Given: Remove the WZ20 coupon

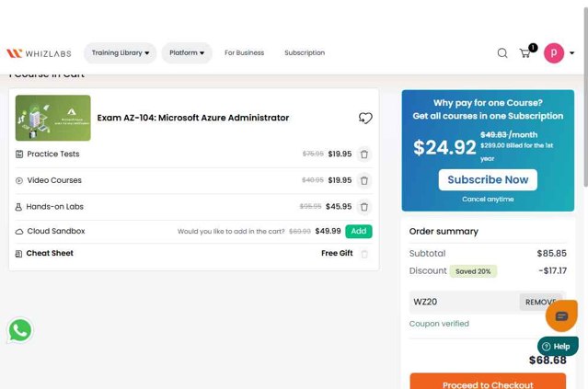Looking at the screenshot, I should (x=540, y=302).
